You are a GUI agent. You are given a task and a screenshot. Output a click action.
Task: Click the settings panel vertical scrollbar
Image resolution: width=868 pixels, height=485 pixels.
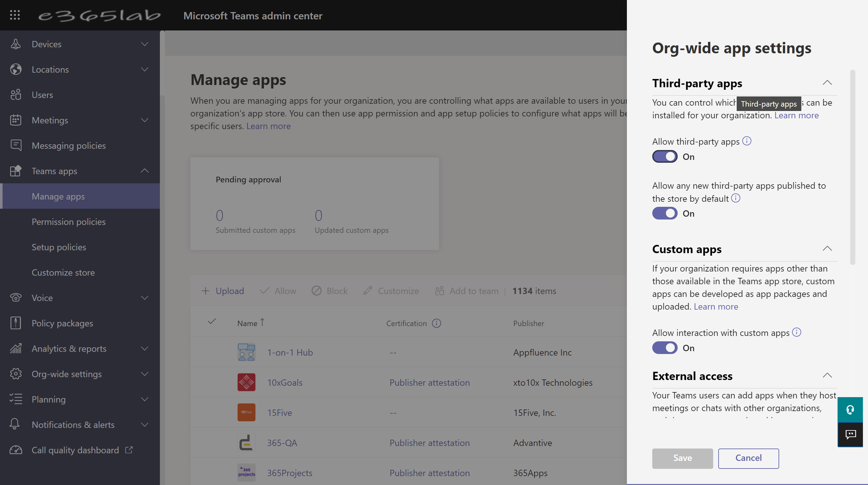852,167
